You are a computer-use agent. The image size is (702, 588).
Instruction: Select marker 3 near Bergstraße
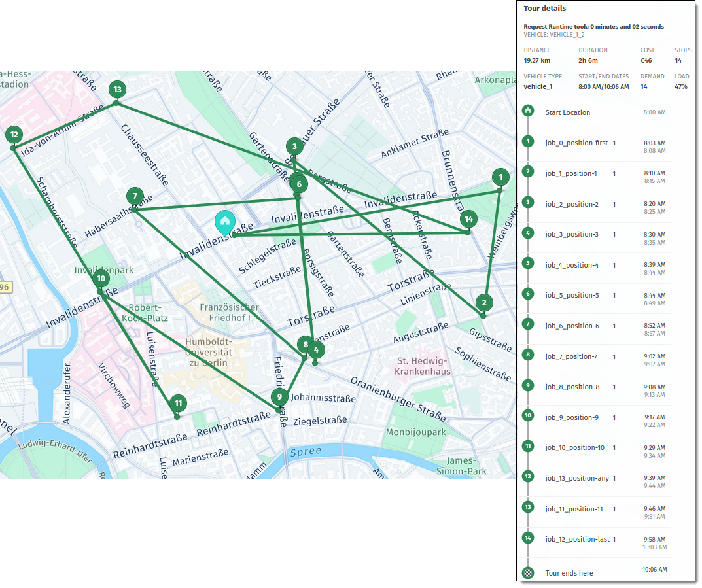click(x=294, y=147)
